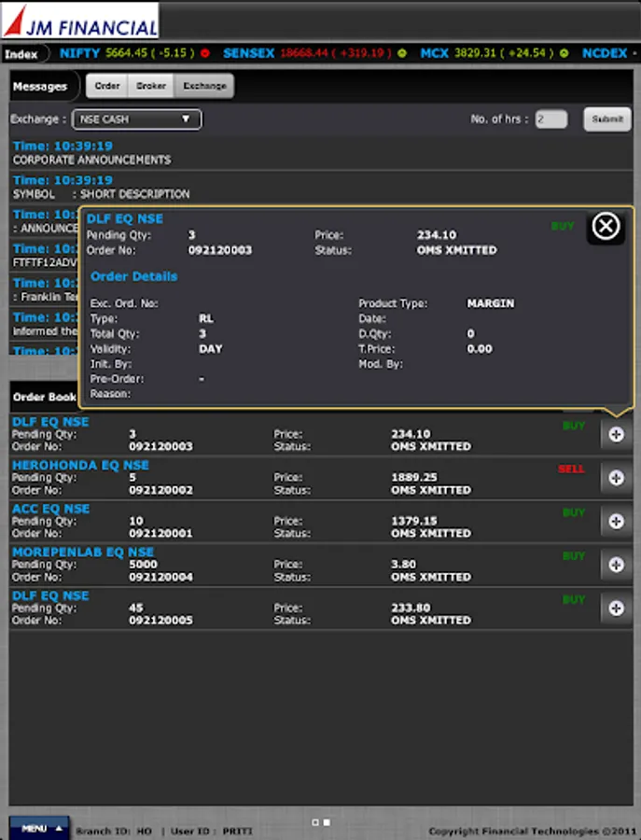Expand details for HEROHONDA EQ NSE order
Viewport: 641px width, 840px height.
pyautogui.click(x=616, y=478)
